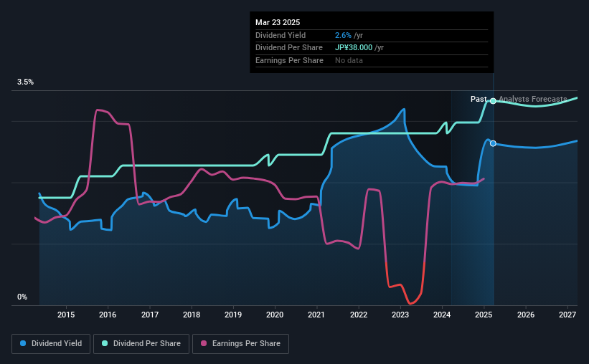Toggle the Dividend Per Share legend button
The image size is (589, 364).
pos(141,344)
